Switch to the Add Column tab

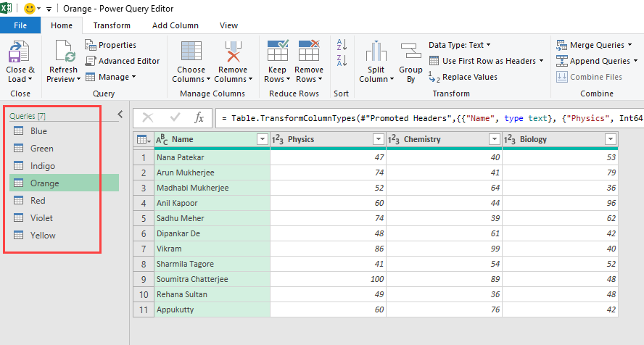[176, 25]
